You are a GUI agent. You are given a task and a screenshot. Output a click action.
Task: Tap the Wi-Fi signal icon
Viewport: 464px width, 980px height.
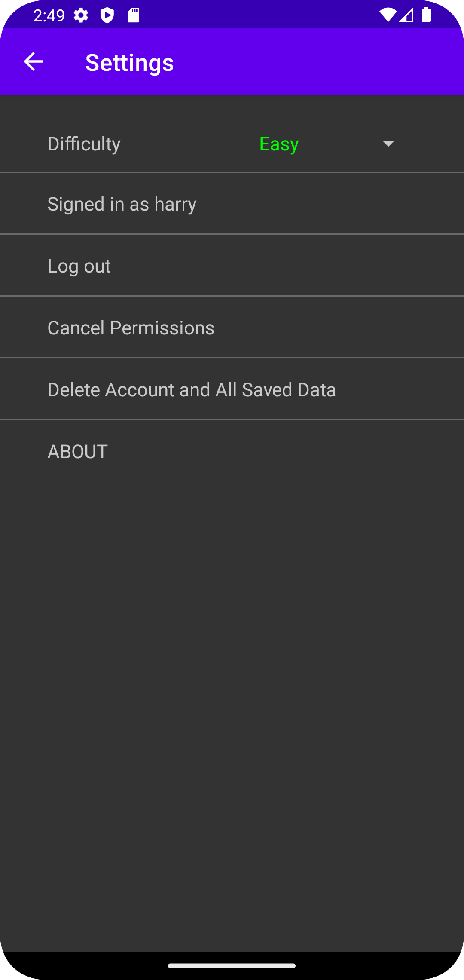pyautogui.click(x=387, y=15)
